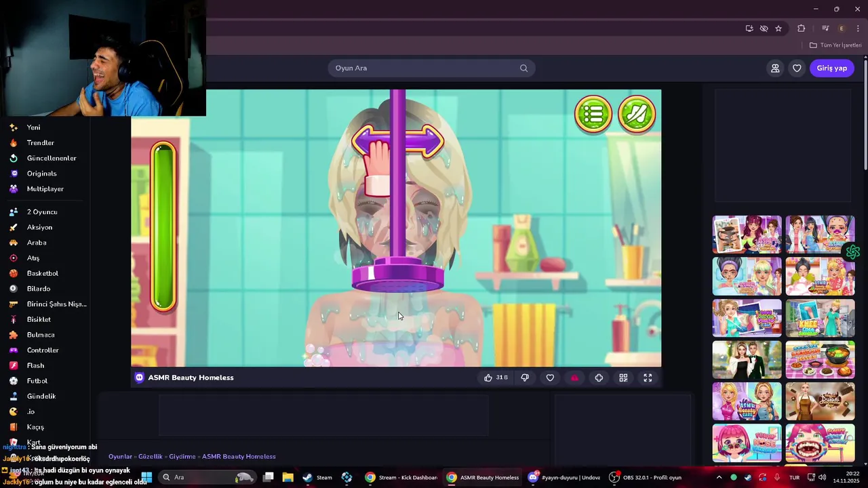This screenshot has height=488, width=868.
Task: Click the Bulmaca puzzle icon
Action: pyautogui.click(x=14, y=335)
